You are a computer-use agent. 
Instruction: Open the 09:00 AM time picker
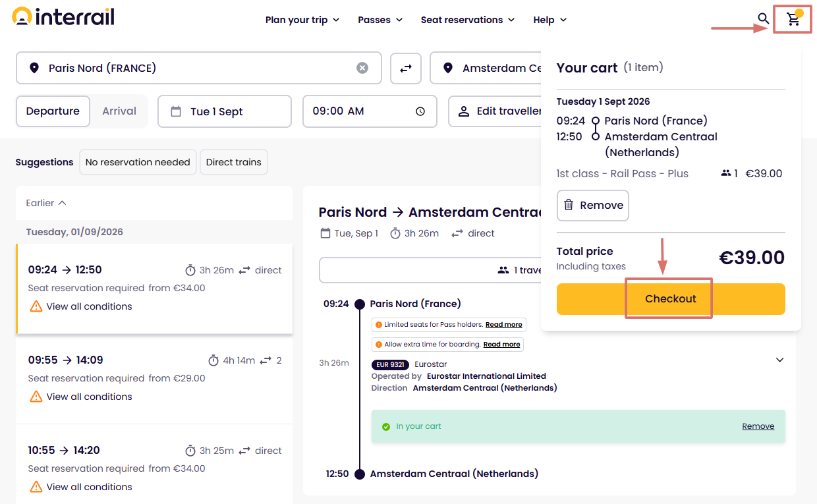[370, 111]
